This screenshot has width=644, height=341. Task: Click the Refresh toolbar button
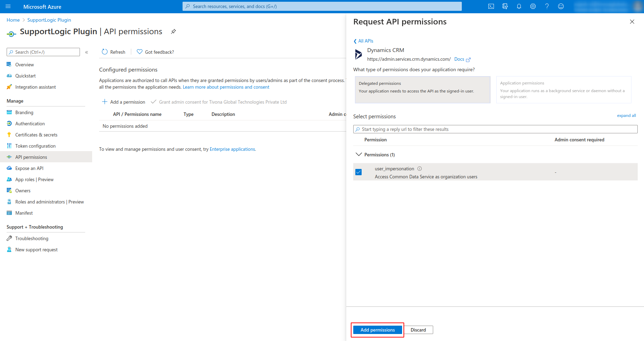tap(113, 52)
